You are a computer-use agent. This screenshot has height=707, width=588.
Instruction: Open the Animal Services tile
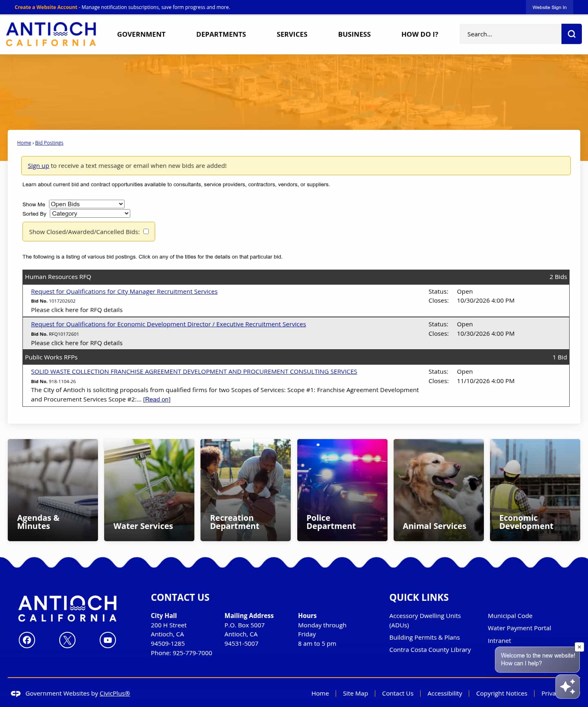439,490
